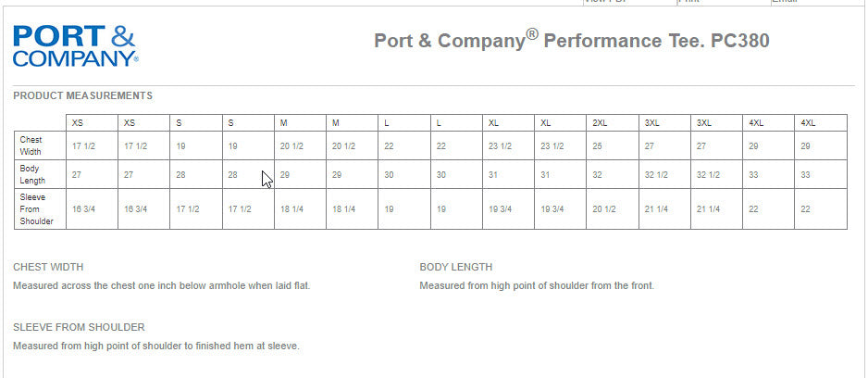Click the Body Length row label
This screenshot has width=868, height=378.
(32, 174)
